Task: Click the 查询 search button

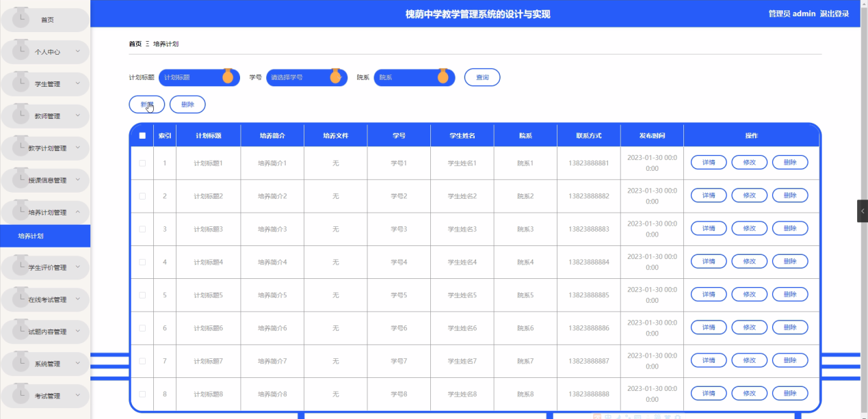Action: click(482, 78)
